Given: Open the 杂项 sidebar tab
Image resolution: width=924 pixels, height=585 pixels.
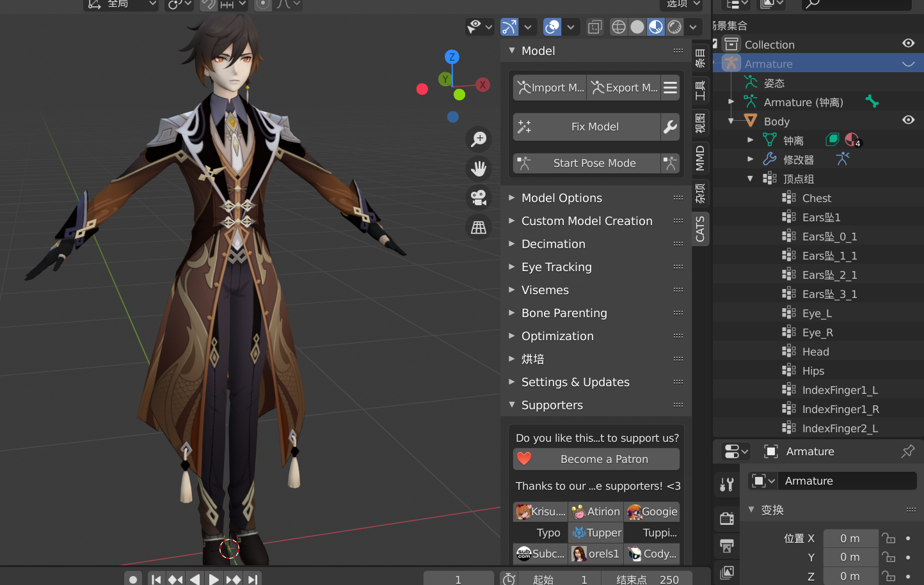Looking at the screenshot, I should point(700,193).
